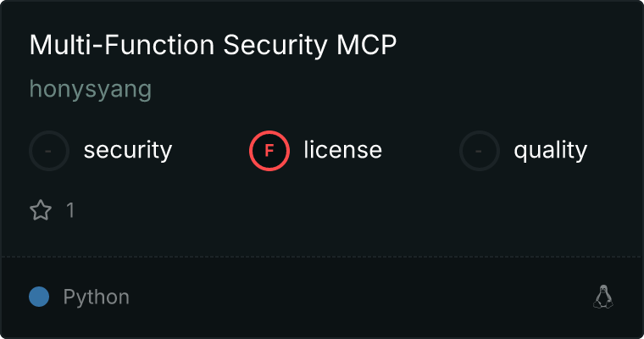The height and width of the screenshot is (339, 644).
Task: Click the blue Python language dot
Action: [x=39, y=297]
